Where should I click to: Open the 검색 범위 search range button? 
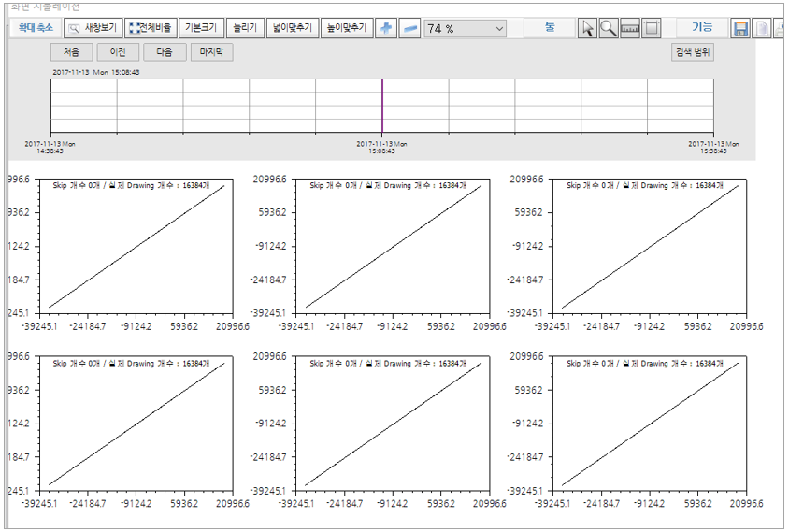pyautogui.click(x=693, y=51)
